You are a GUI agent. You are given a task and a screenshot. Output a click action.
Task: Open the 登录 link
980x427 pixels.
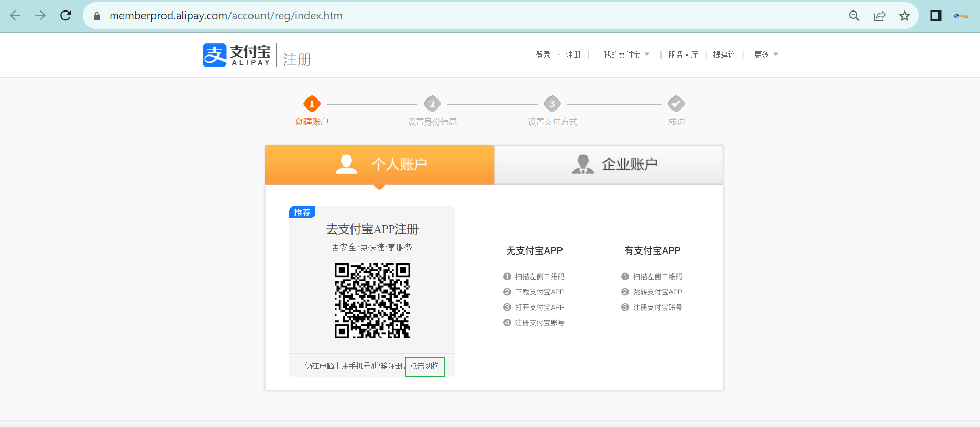click(x=543, y=54)
